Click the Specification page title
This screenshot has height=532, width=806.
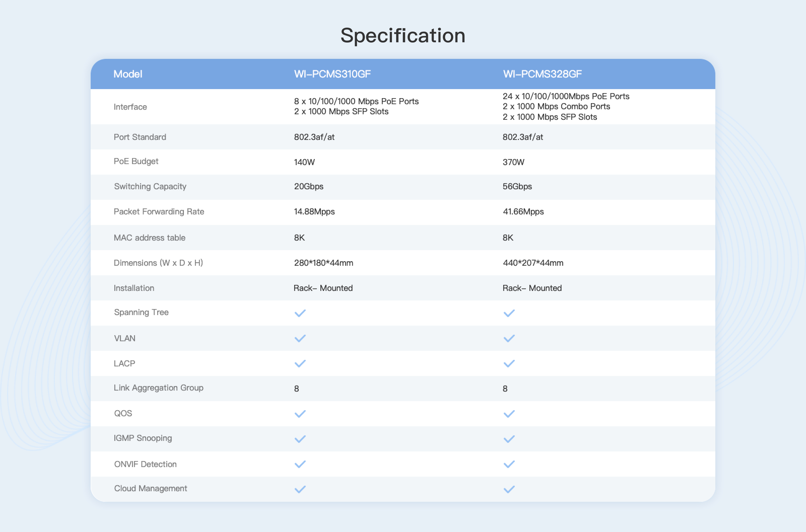[x=403, y=35]
